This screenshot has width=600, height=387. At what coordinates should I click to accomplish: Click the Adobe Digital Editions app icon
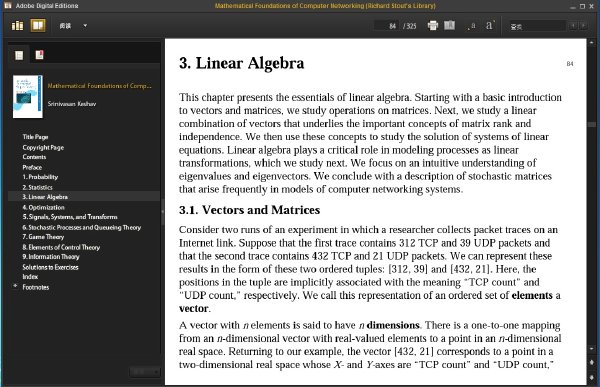pos(7,5)
